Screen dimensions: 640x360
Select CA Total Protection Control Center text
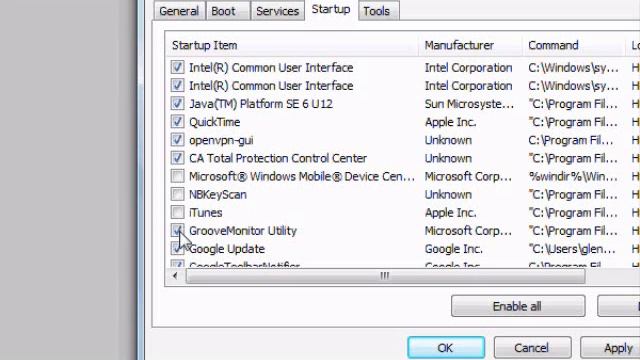point(278,158)
